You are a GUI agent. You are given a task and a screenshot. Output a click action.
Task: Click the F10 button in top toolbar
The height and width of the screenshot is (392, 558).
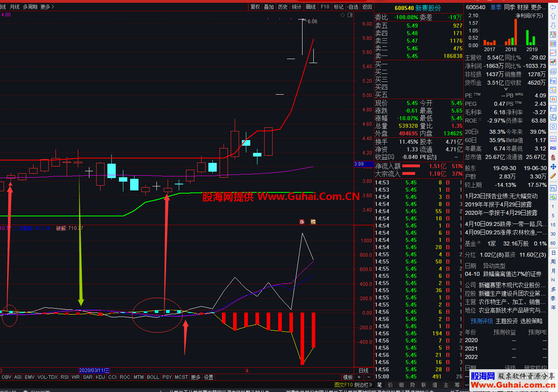click(325, 7)
